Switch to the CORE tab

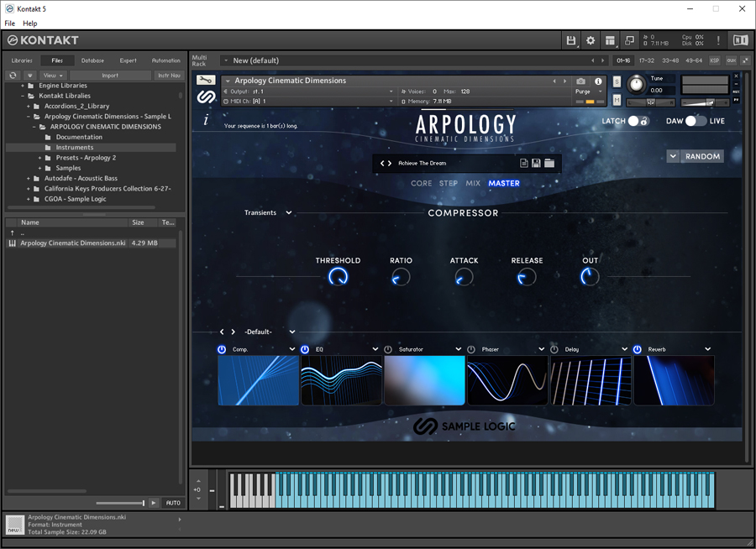tap(422, 184)
